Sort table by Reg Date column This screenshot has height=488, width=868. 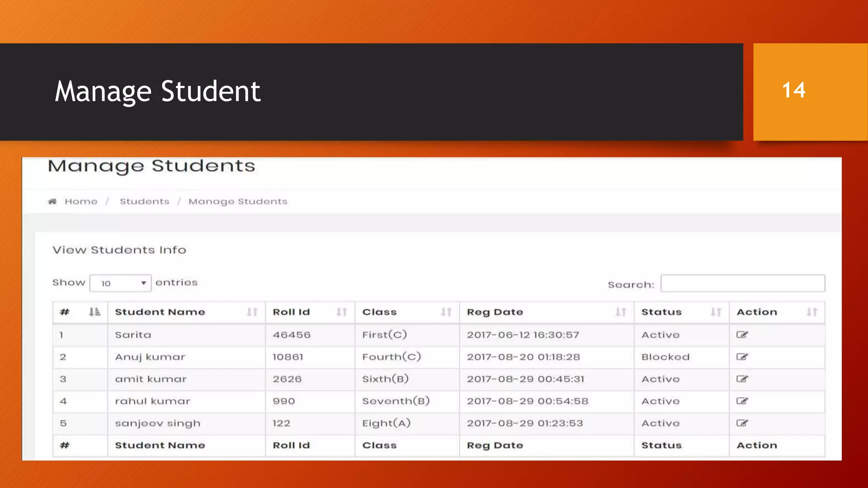[547, 312]
